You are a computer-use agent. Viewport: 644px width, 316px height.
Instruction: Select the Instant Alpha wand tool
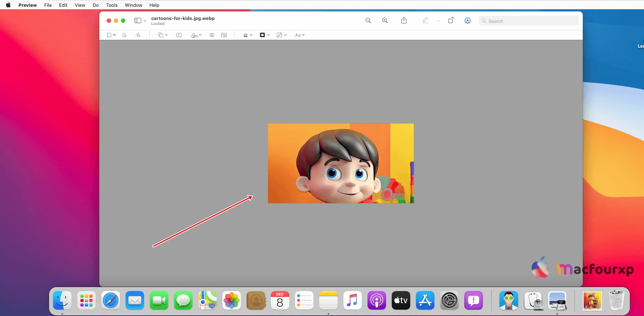pos(124,35)
